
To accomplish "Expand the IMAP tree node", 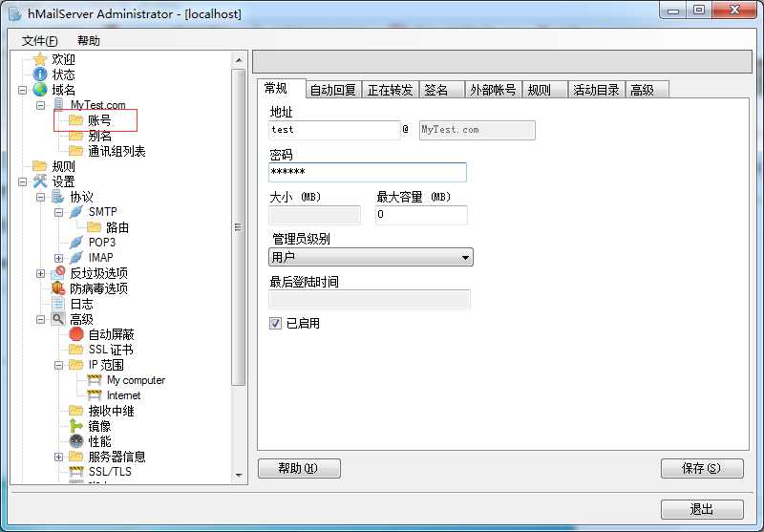I will point(58,258).
